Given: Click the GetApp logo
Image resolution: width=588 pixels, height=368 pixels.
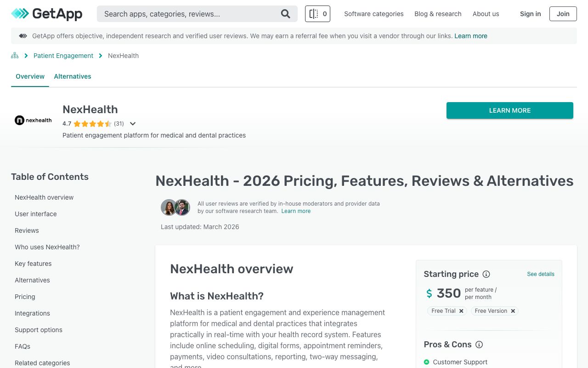Looking at the screenshot, I should 46,14.
